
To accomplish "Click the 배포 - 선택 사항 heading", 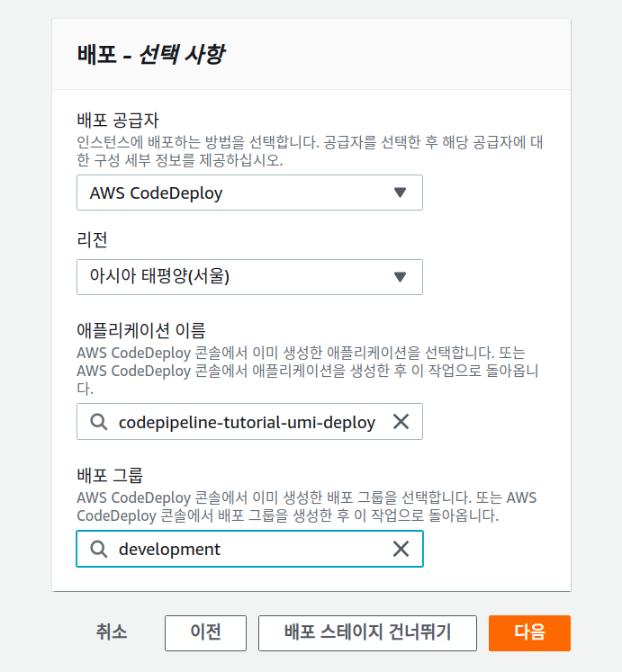I will click(151, 55).
